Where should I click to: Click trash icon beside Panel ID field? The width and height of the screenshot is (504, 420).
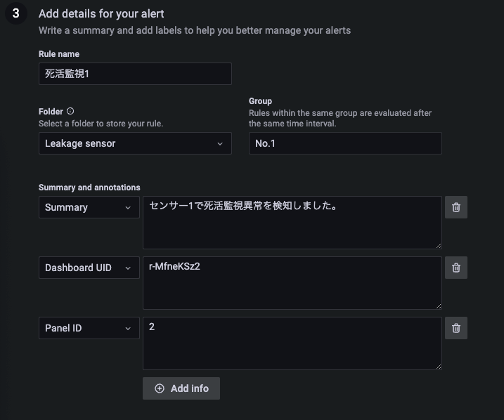click(x=456, y=328)
